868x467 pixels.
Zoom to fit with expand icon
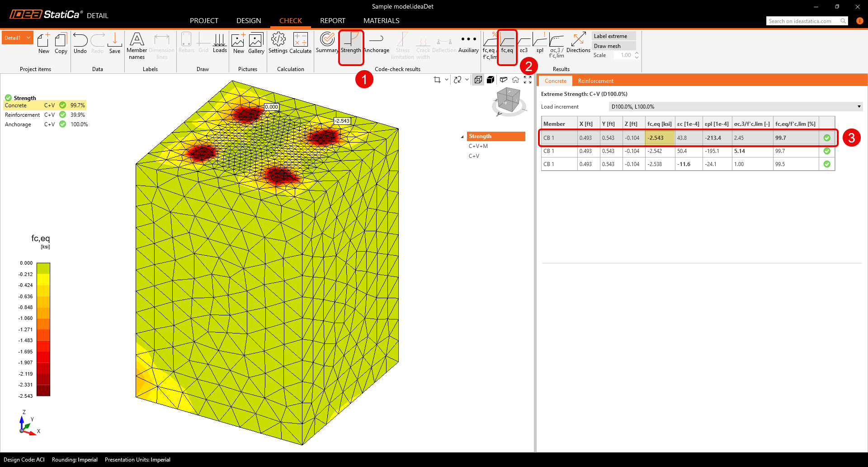(528, 80)
